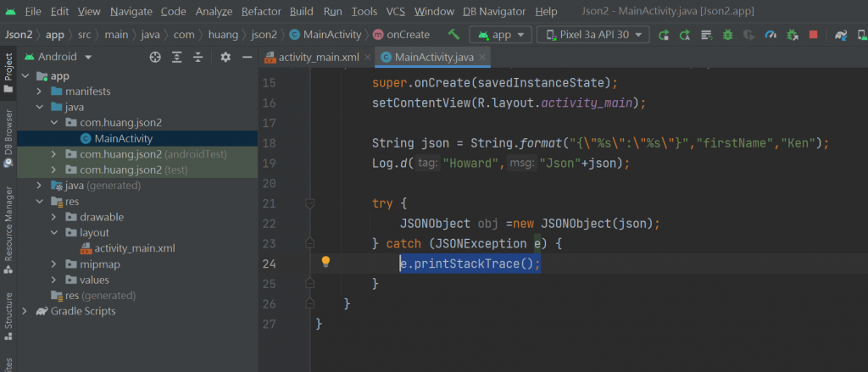Viewport: 868px width, 372px height.
Task: Open the DB Browser side tab
Action: [8, 138]
